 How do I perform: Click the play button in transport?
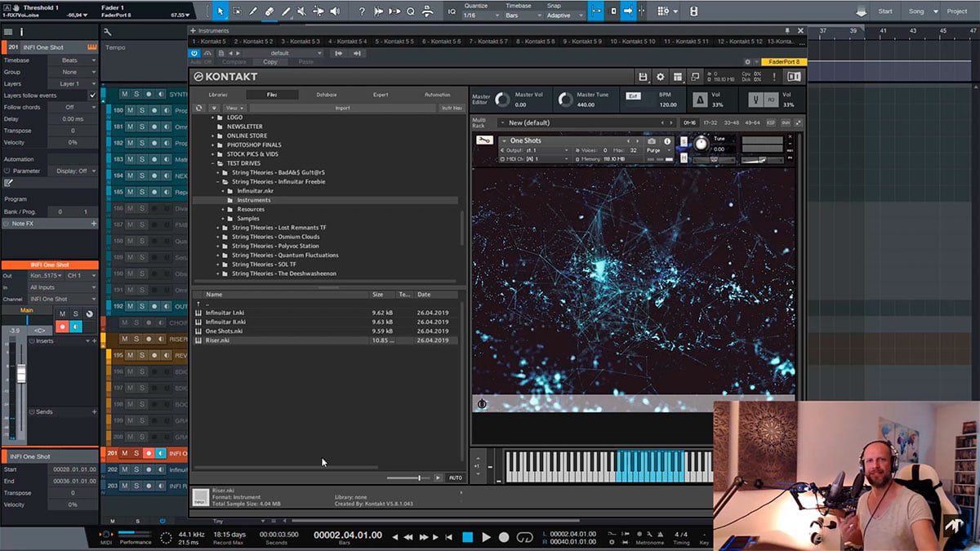(x=486, y=537)
